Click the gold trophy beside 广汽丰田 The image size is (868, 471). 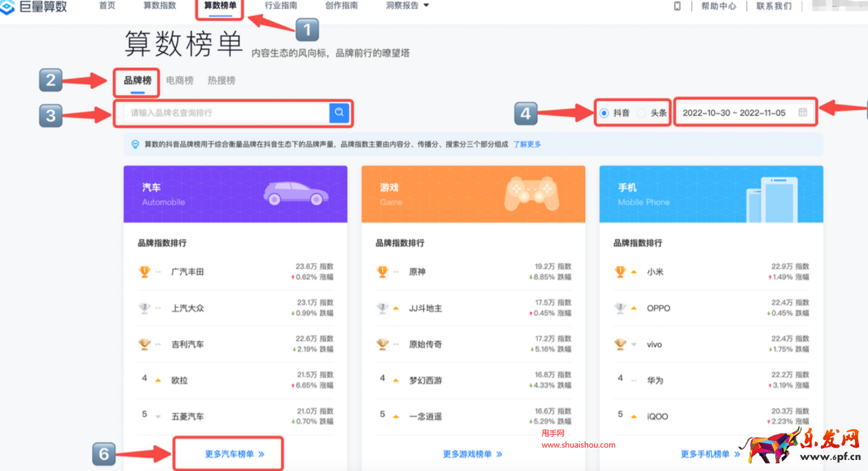(145, 272)
